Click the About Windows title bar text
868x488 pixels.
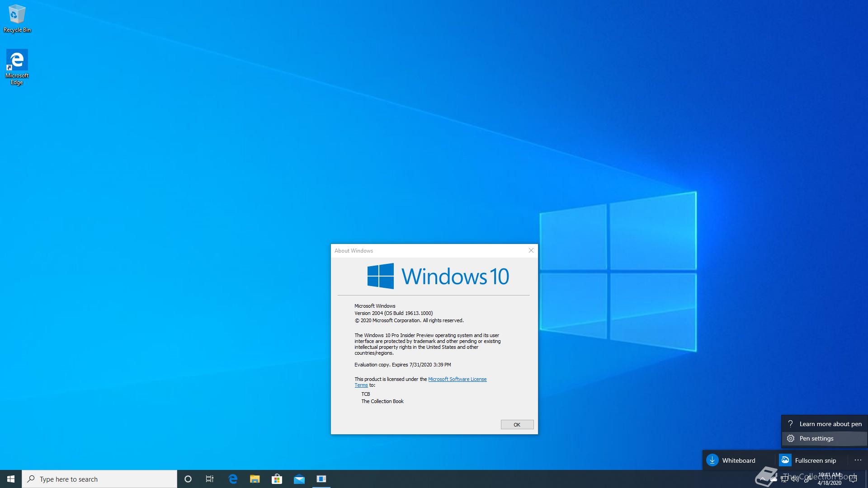pos(354,251)
